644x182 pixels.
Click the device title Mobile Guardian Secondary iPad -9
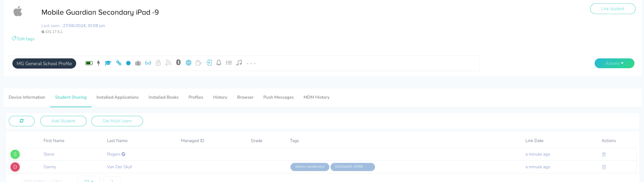[x=100, y=12]
